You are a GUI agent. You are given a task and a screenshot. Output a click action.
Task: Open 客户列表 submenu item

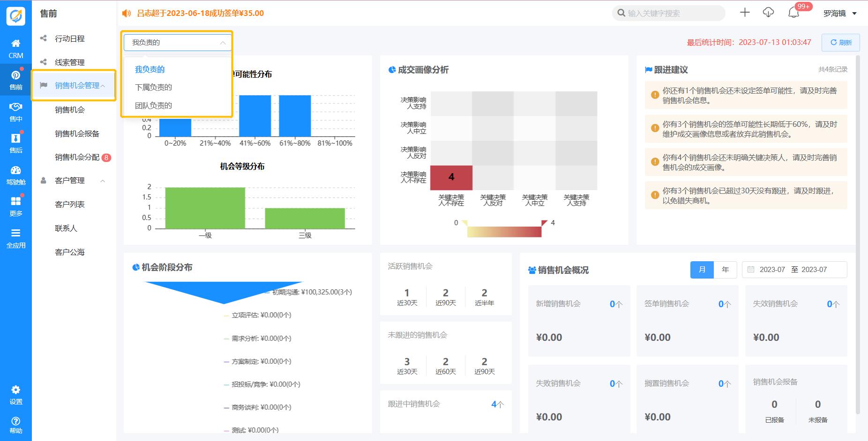pos(70,204)
